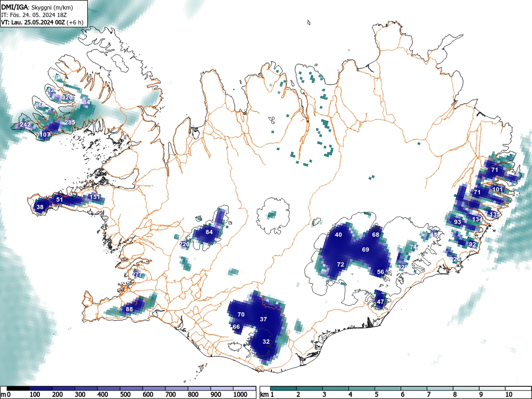This screenshot has width=532, height=399.
Task: Click the value 74 label
Action: tap(413, 247)
